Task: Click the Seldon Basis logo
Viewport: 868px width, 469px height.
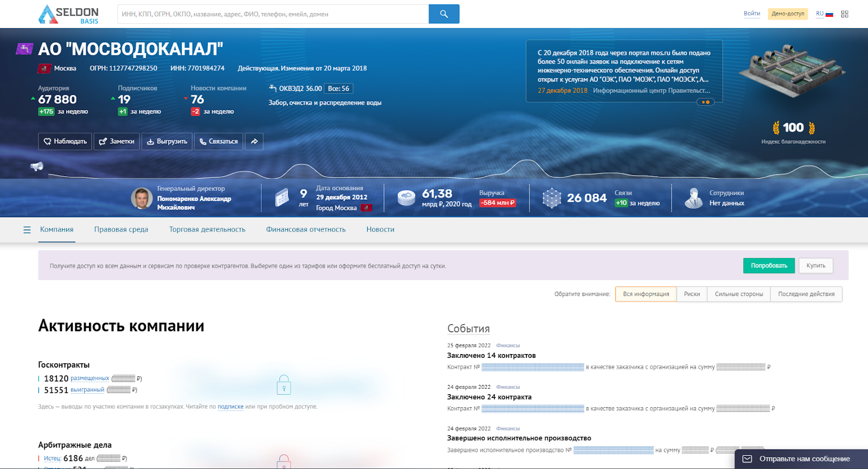Action: point(69,15)
